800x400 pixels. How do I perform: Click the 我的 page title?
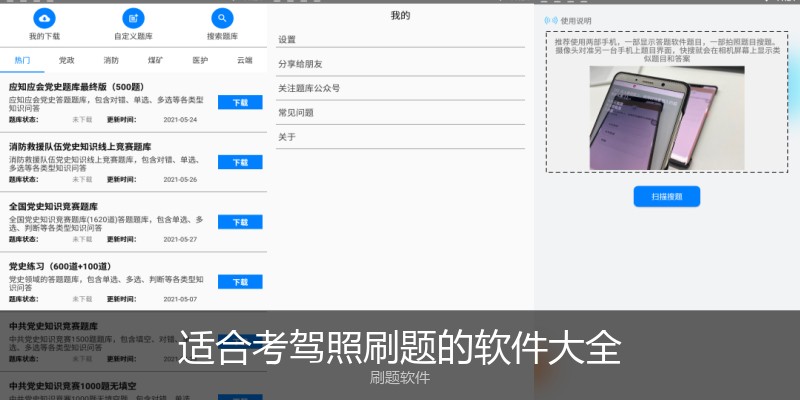[x=401, y=16]
